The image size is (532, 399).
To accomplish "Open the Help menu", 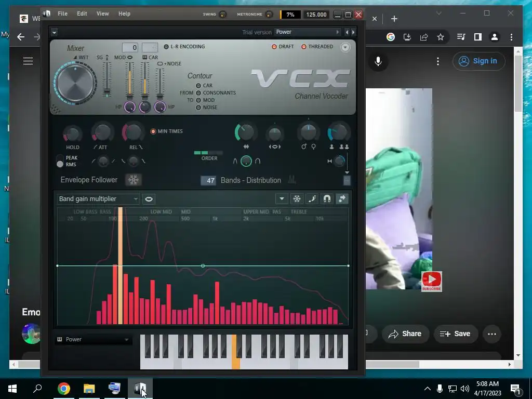I will click(x=124, y=14).
